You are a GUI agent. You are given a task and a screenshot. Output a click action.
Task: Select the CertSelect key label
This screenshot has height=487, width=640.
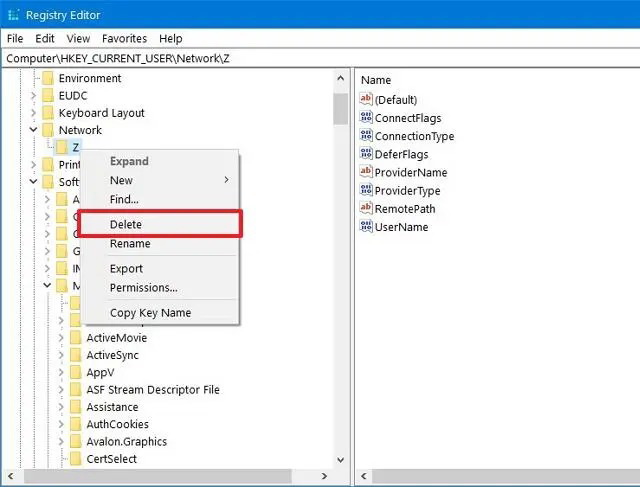click(112, 459)
